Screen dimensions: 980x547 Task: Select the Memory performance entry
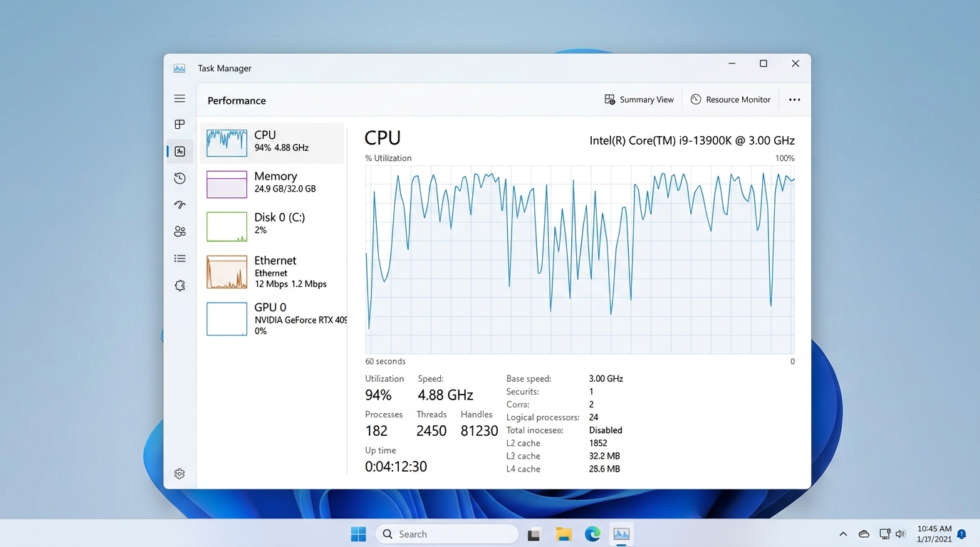pyautogui.click(x=272, y=184)
